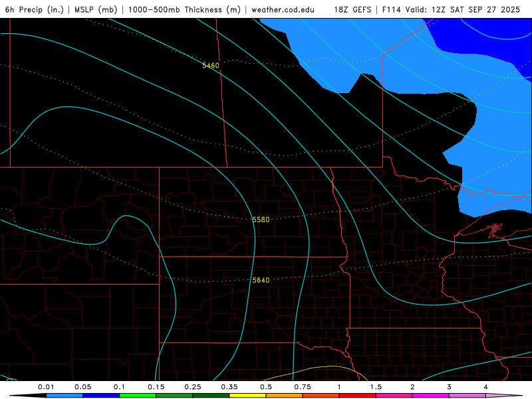Screen dimensions: 532x399
Task: Click the "0.75" legend value
Action: coord(303,387)
